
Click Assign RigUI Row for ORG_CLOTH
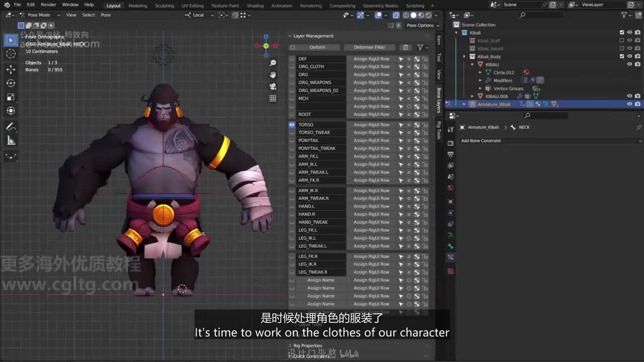pos(371,67)
